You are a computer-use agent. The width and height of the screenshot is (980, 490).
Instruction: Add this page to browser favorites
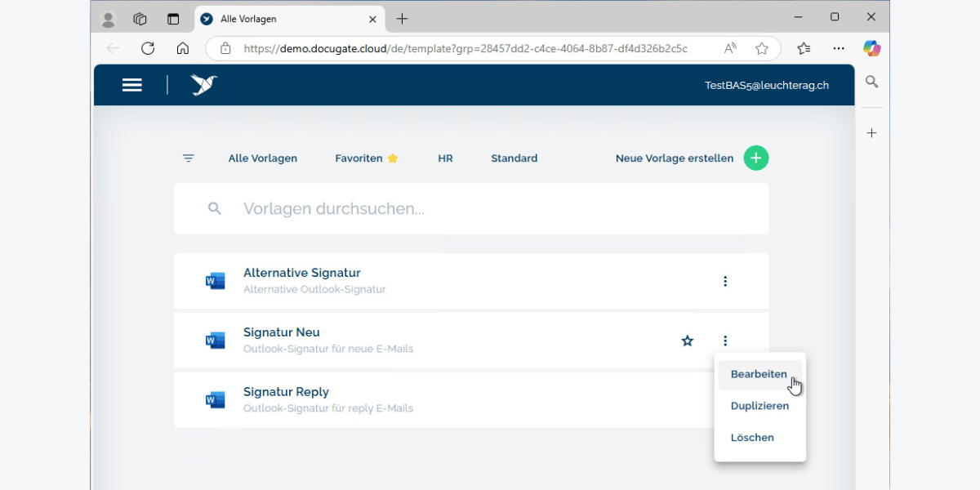762,48
